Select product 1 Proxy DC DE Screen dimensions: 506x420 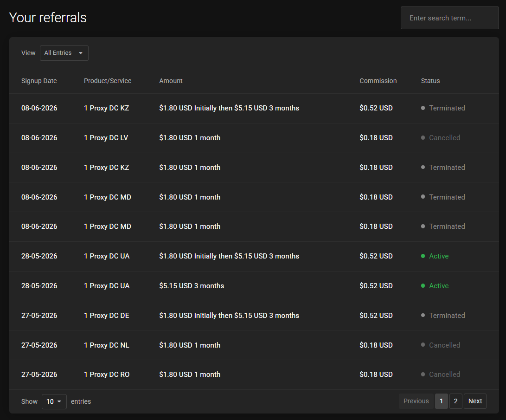click(107, 316)
